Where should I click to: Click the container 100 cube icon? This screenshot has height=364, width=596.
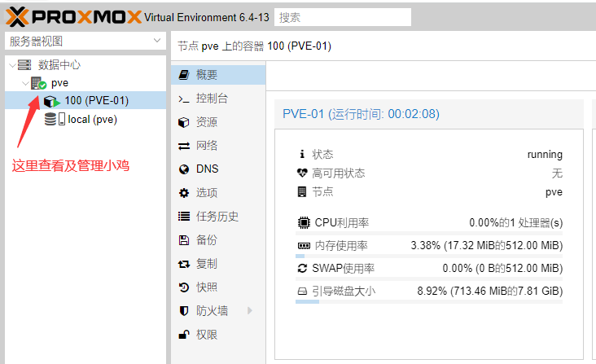[52, 101]
